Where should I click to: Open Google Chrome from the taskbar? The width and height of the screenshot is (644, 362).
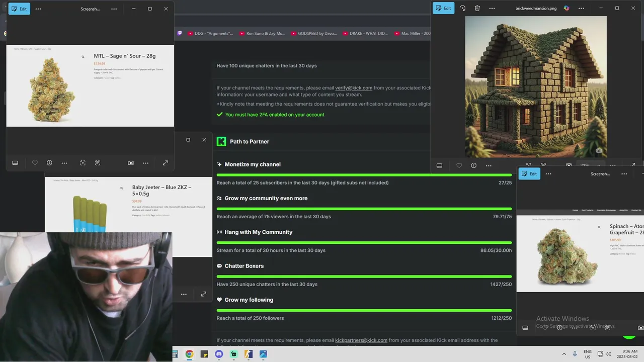(x=189, y=354)
